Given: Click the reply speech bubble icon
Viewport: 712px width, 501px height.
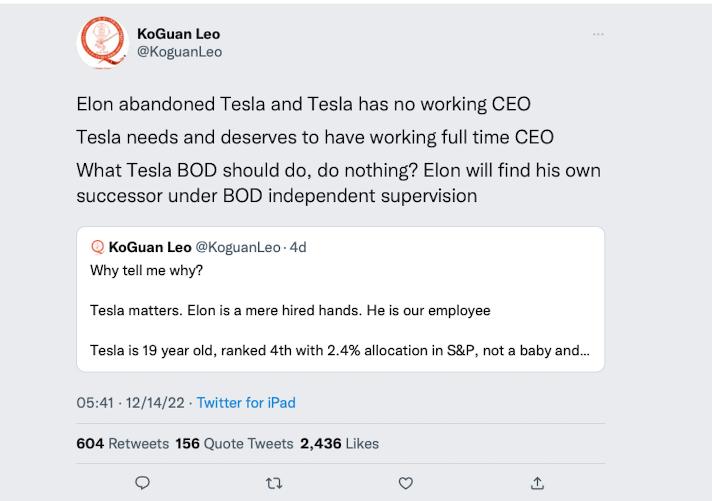Looking at the screenshot, I should pos(143,482).
